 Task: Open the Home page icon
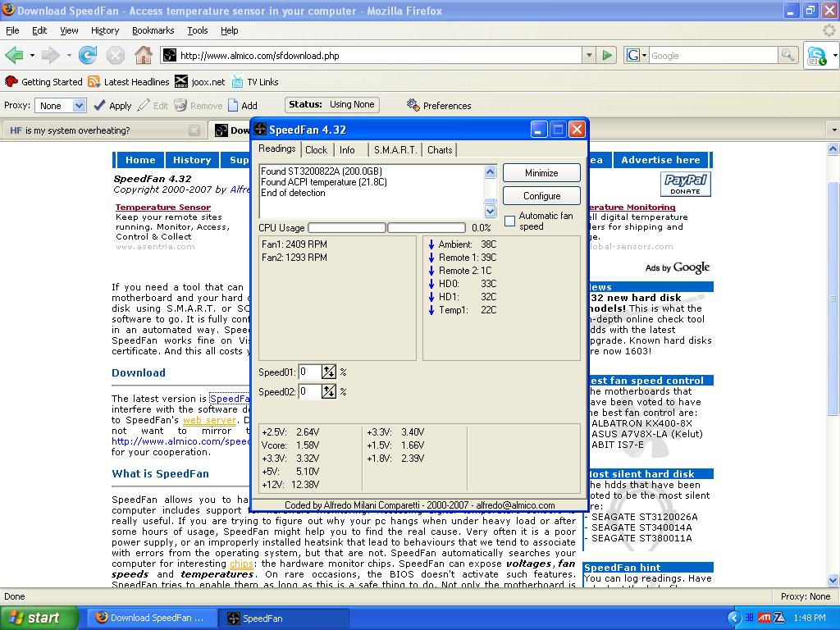(143, 55)
